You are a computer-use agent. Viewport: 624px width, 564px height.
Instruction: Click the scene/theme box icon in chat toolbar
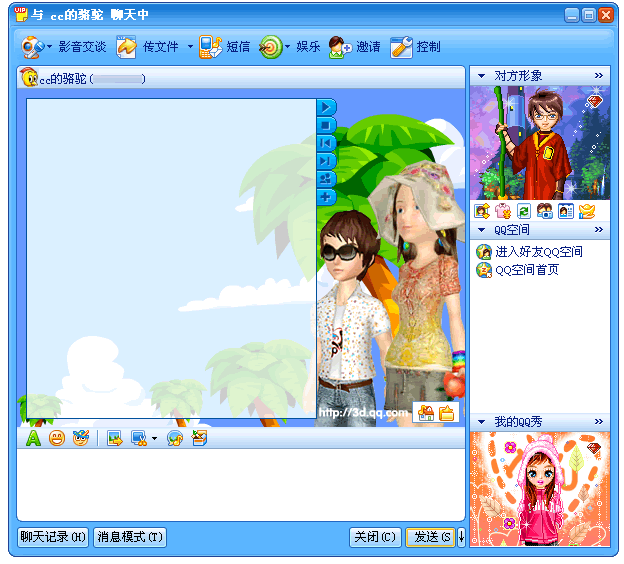[199, 438]
